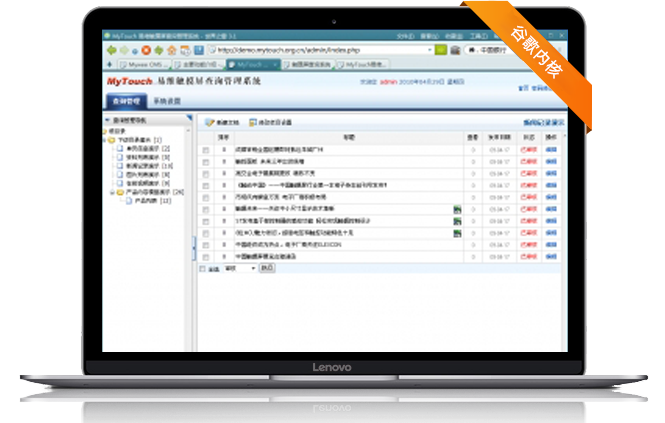The image size is (665, 423).
Task: Tick the checkbox of the sixth list row
Action: click(206, 209)
